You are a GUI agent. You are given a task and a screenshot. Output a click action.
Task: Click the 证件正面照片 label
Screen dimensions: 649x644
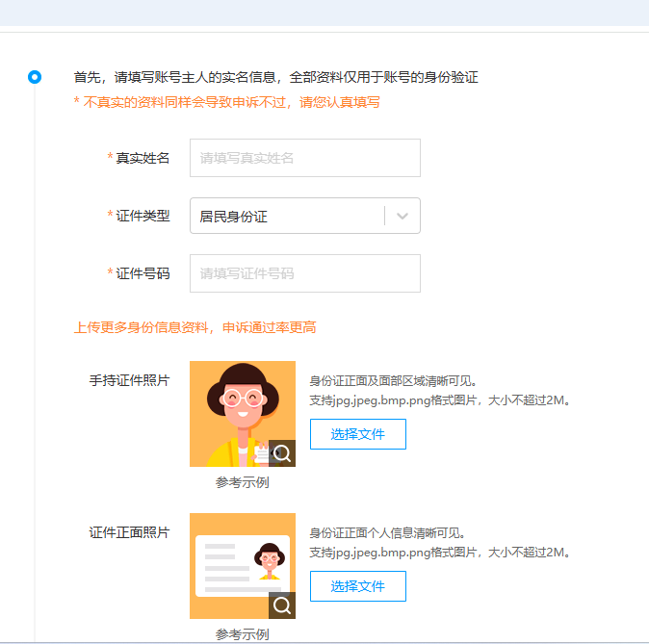click(x=130, y=532)
